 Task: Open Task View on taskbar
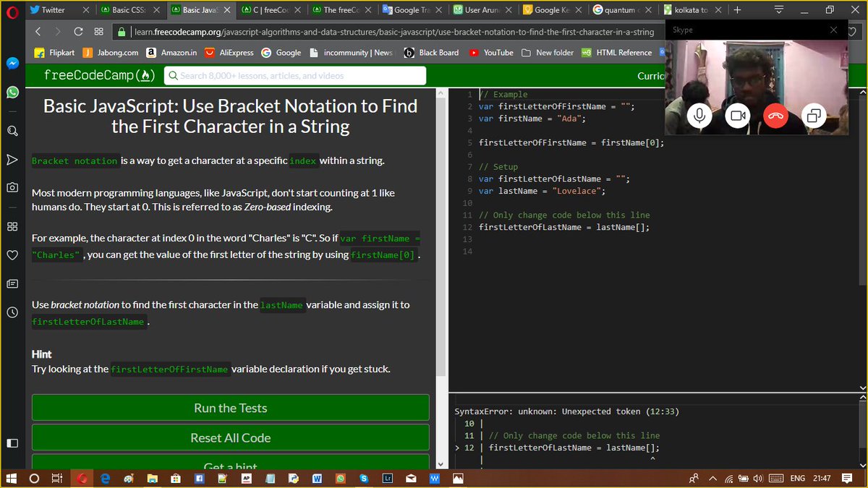point(57,479)
